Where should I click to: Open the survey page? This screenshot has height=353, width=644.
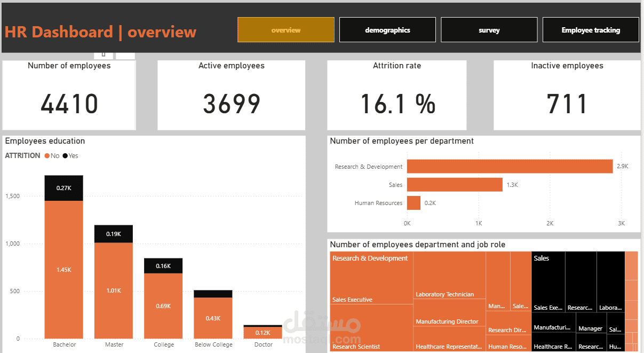coord(489,29)
